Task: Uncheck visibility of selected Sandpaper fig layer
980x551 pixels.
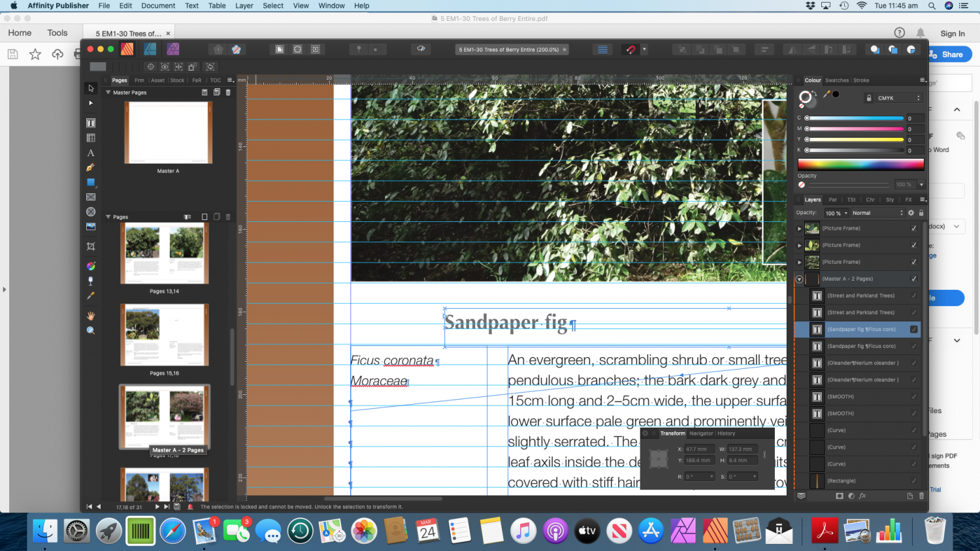Action: pos(913,329)
